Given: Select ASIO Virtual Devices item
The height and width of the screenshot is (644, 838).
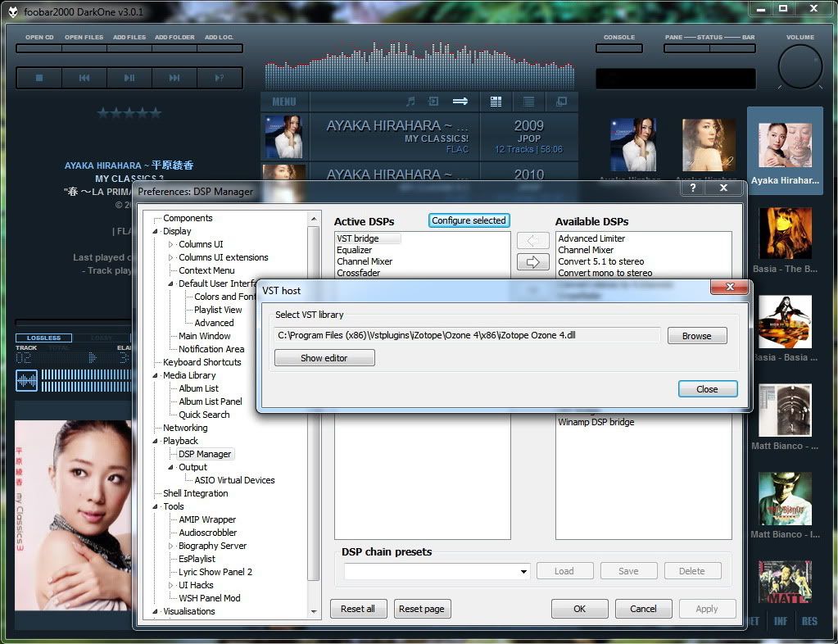Looking at the screenshot, I should (x=234, y=480).
